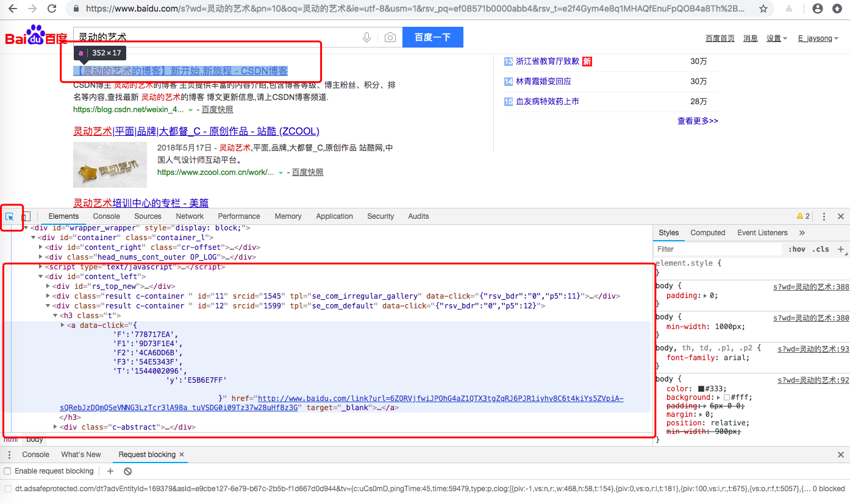Click the #fff background color swatch

727,397
